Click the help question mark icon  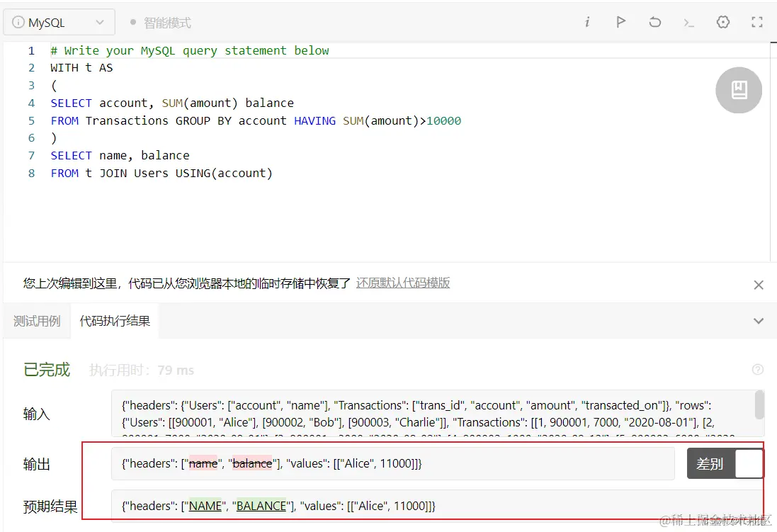[x=757, y=369]
